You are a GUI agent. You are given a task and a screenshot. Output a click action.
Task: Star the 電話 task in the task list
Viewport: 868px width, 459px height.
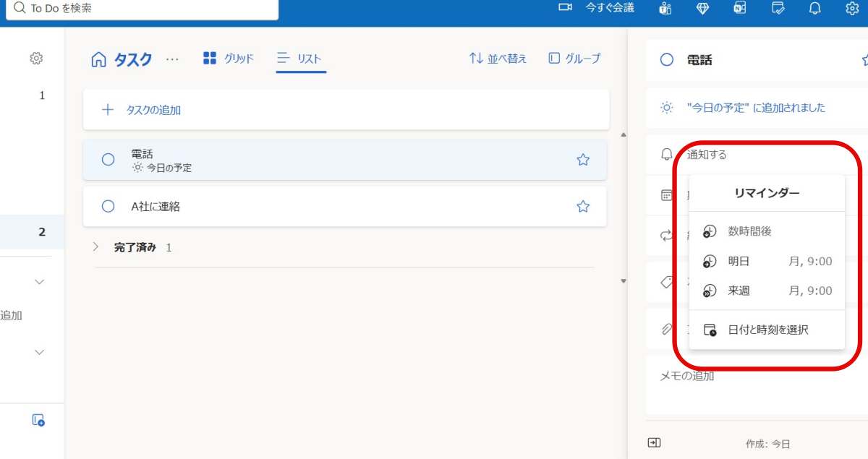pyautogui.click(x=583, y=158)
